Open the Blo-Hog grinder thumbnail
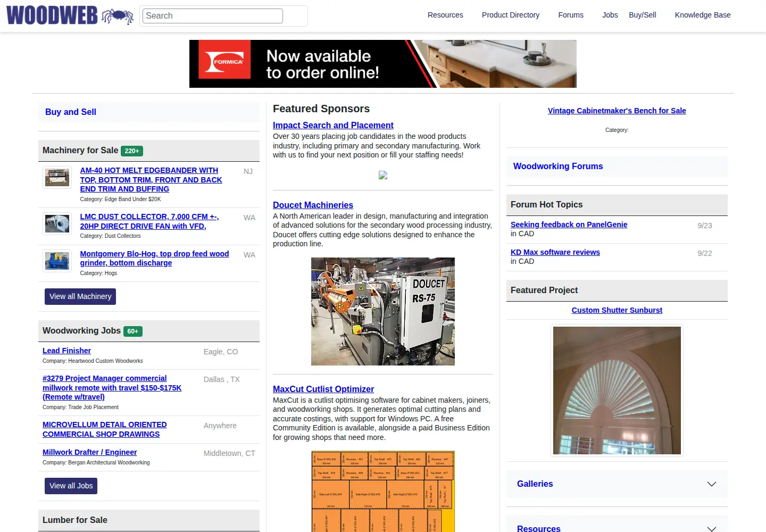This screenshot has width=766, height=532. pos(57,261)
